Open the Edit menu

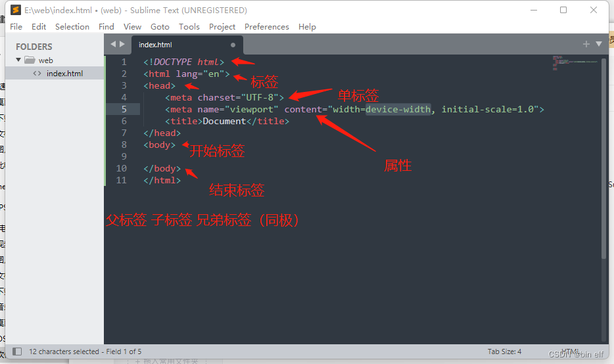coord(39,27)
